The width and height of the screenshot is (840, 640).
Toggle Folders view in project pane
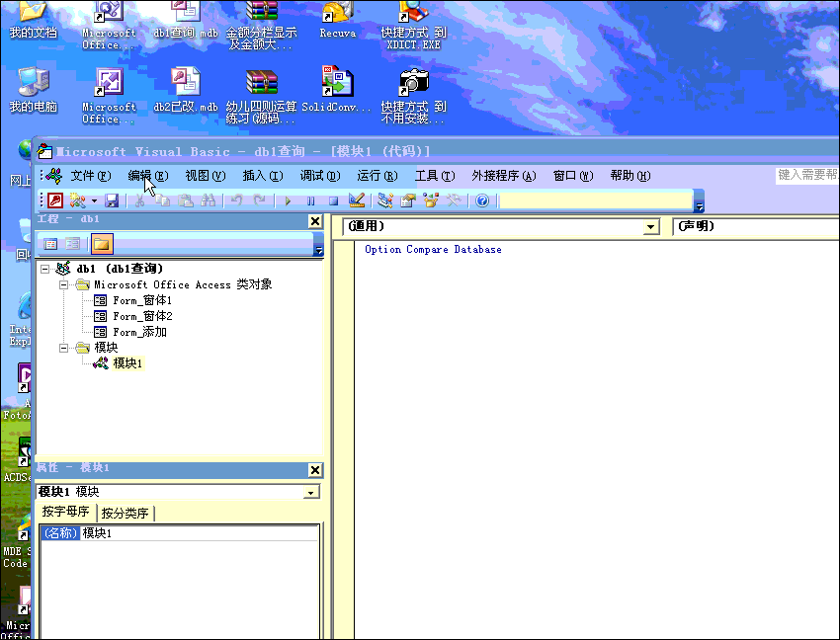pos(102,244)
